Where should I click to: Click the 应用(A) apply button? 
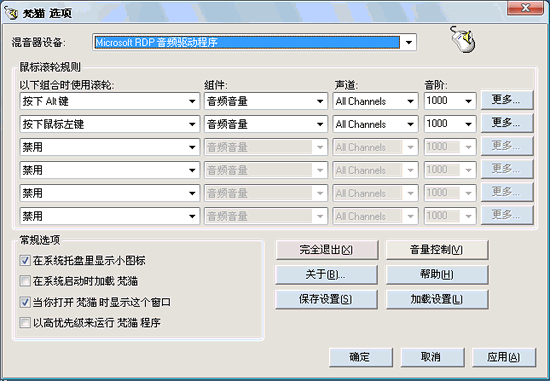[504, 357]
